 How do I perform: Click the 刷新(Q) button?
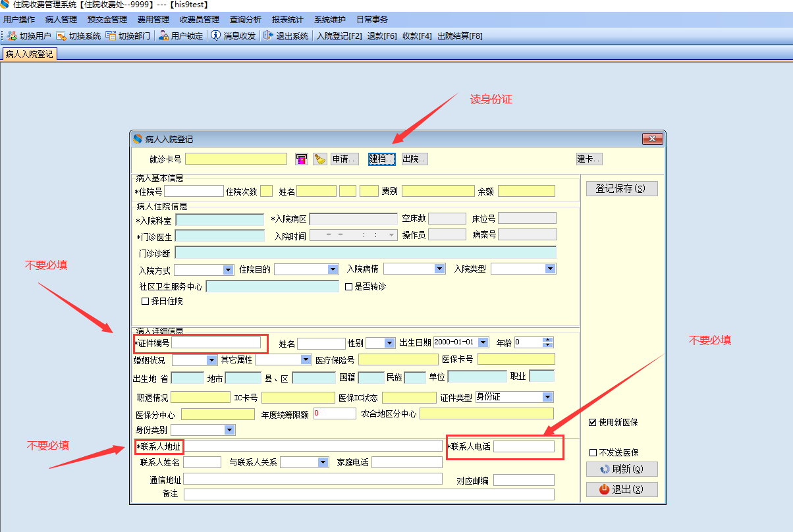pyautogui.click(x=622, y=469)
